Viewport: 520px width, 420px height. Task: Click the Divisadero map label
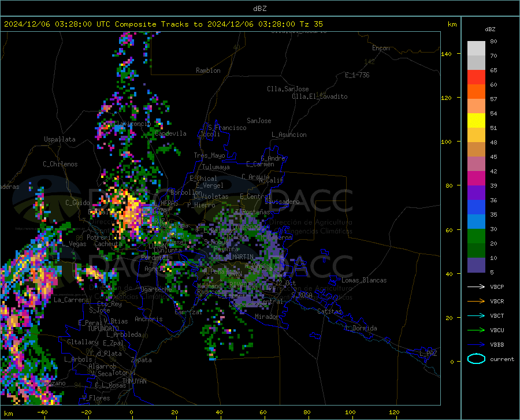(282, 202)
